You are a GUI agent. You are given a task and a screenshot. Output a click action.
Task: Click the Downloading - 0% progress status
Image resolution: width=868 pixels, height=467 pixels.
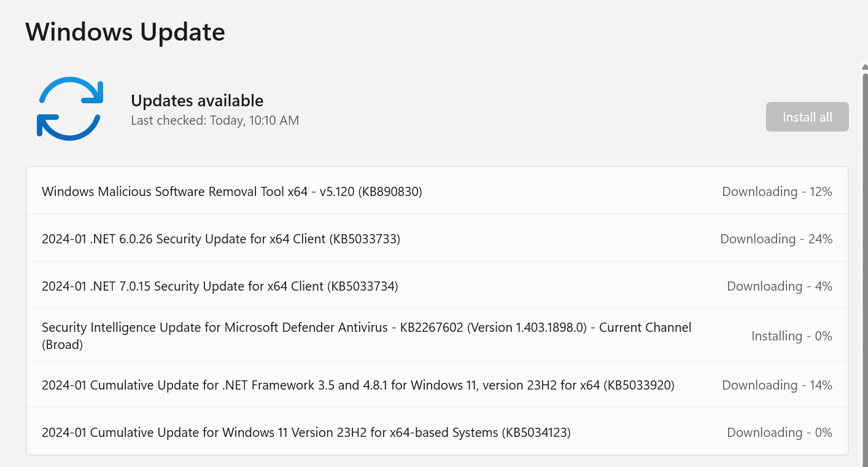pos(780,433)
